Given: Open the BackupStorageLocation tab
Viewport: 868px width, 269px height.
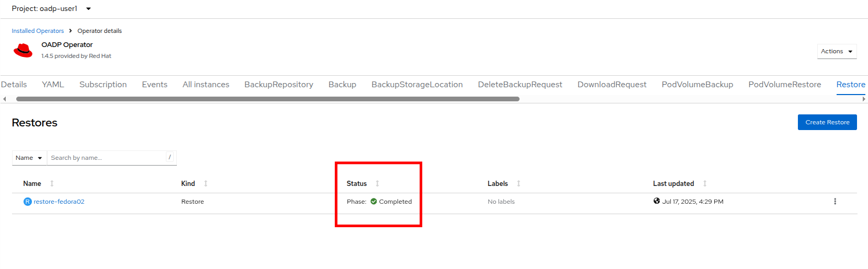Looking at the screenshot, I should pos(416,85).
